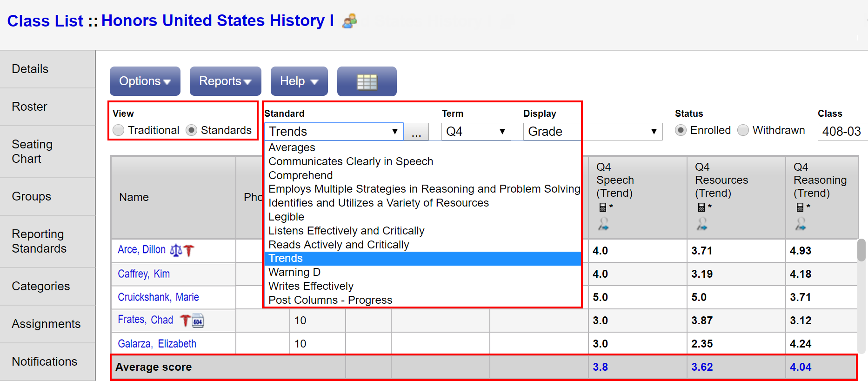Viewport: 868px width, 381px height.
Task: Click the scales icon next to Arce, Dillon
Action: [176, 250]
